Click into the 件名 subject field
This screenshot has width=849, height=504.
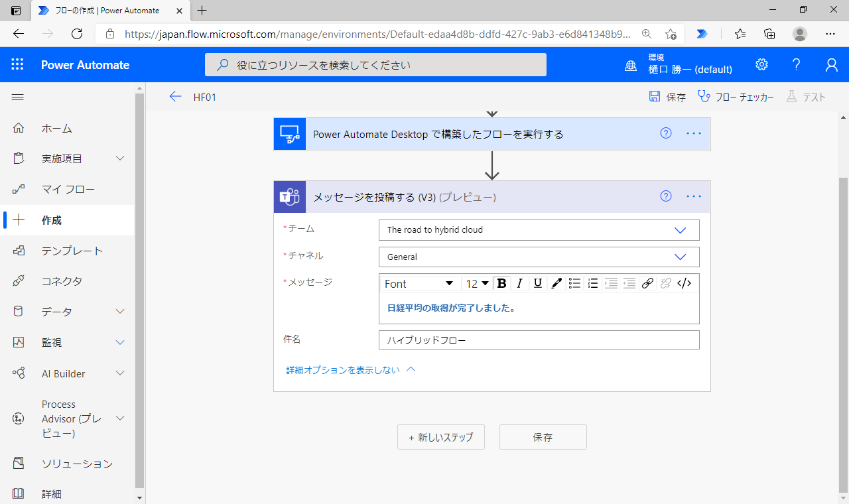pyautogui.click(x=539, y=340)
